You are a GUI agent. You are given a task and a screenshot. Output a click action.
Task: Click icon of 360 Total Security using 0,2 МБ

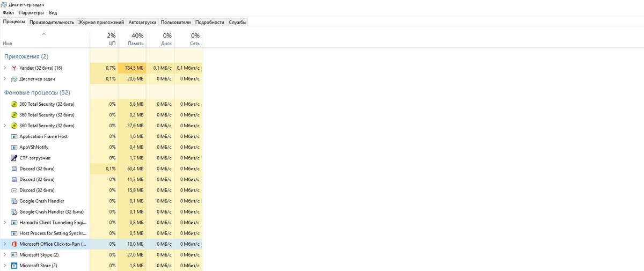click(x=14, y=115)
